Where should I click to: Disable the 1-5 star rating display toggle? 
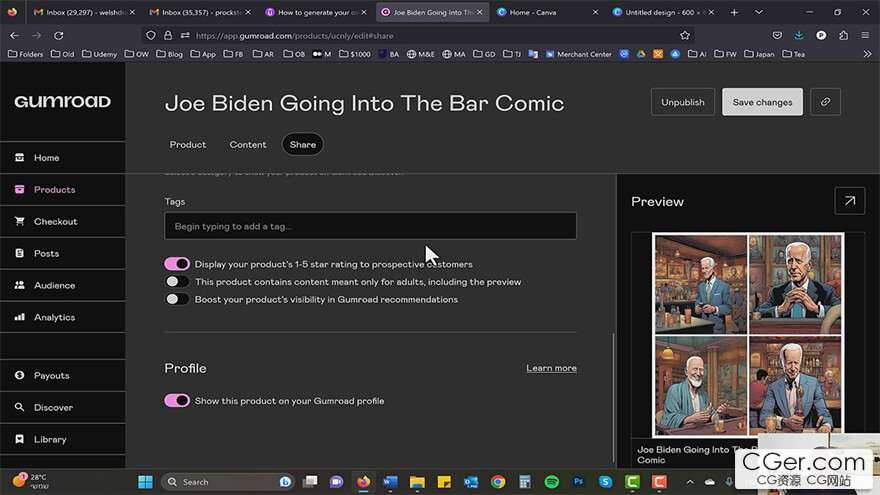pyautogui.click(x=177, y=265)
